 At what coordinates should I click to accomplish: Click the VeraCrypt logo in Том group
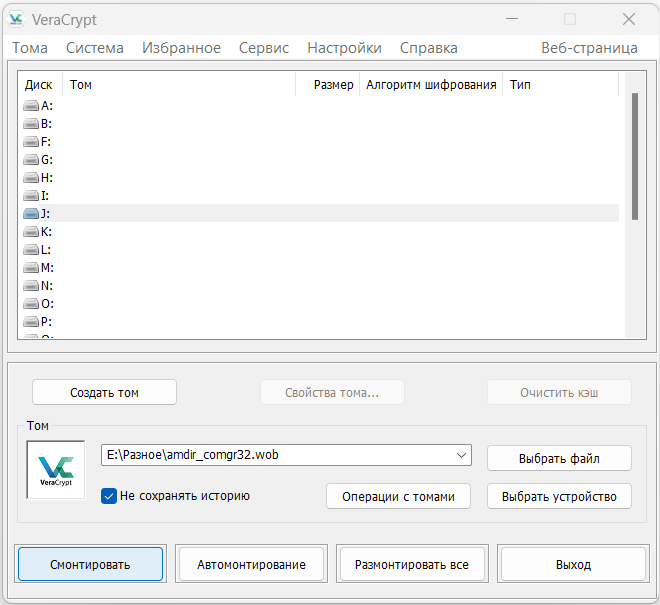click(x=56, y=470)
